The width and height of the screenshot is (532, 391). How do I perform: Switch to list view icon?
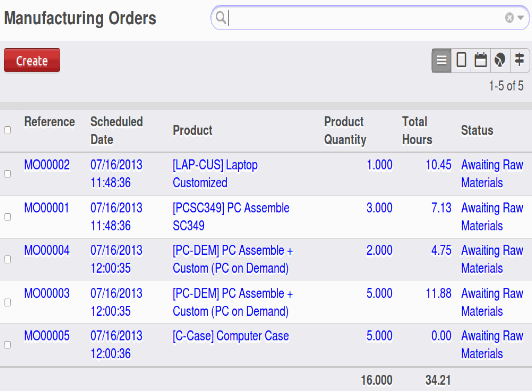pyautogui.click(x=441, y=60)
